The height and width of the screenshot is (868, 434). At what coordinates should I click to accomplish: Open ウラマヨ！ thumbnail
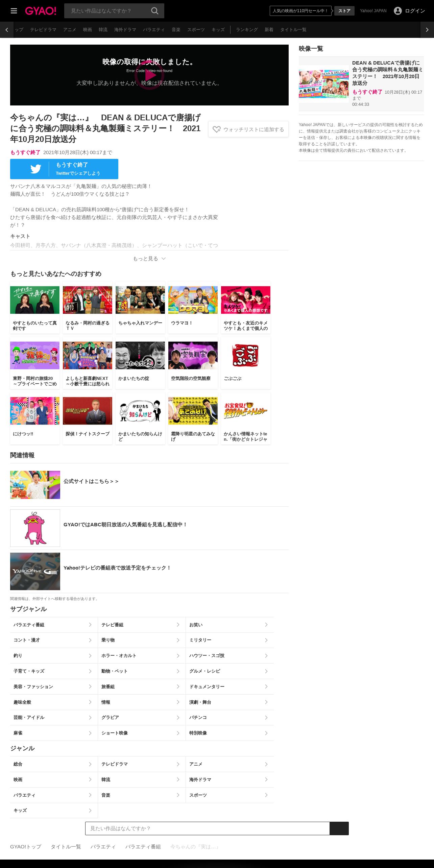193,300
